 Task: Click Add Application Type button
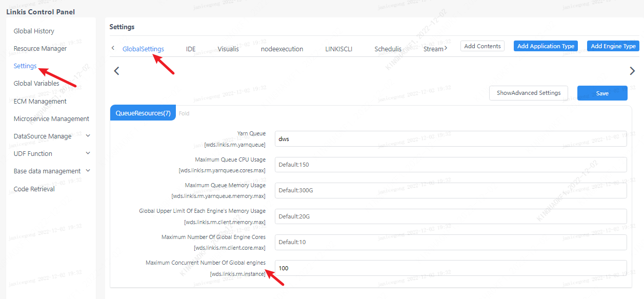546,46
